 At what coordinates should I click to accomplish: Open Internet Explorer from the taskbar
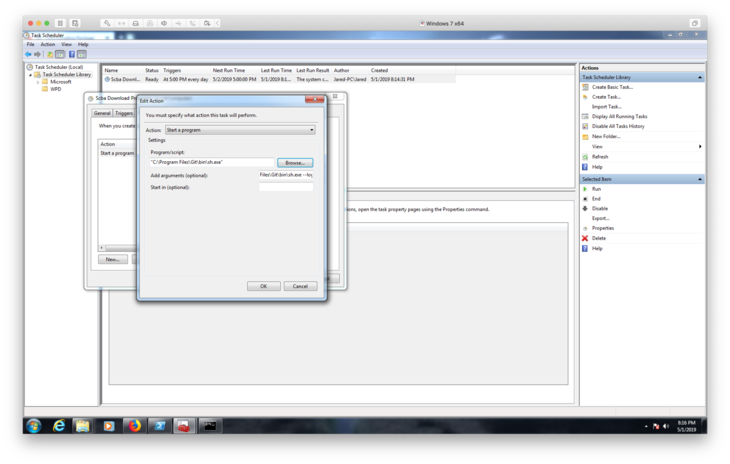[59, 425]
